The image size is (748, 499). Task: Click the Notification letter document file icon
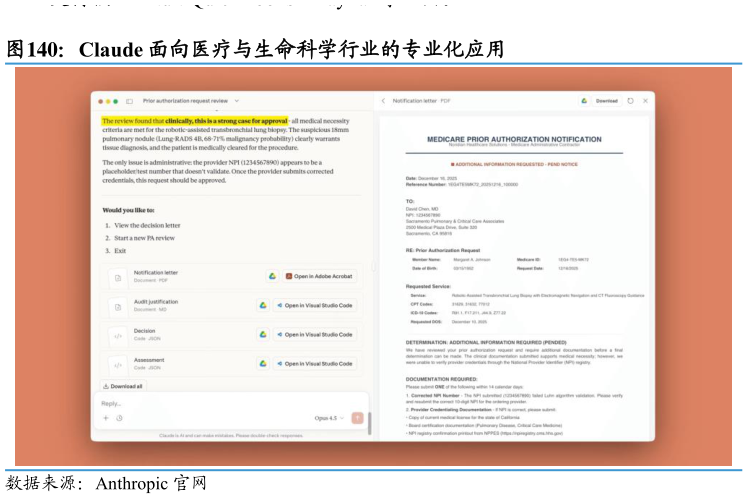coord(118,278)
